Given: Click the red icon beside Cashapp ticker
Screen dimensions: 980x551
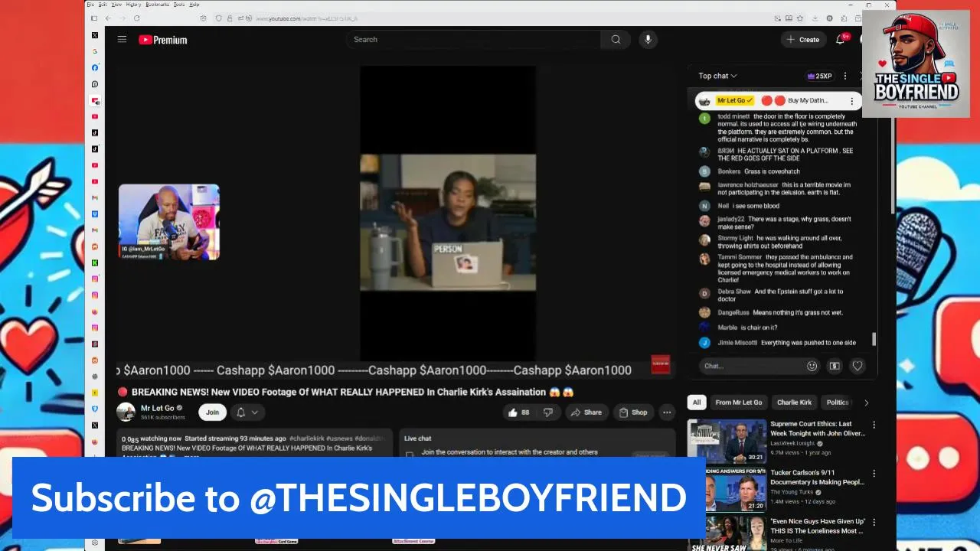Looking at the screenshot, I should (x=660, y=365).
